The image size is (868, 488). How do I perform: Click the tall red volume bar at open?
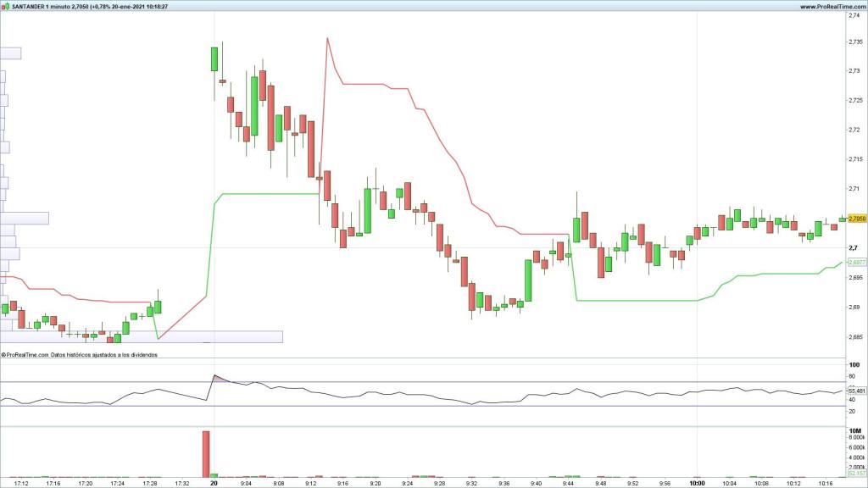[x=205, y=453]
